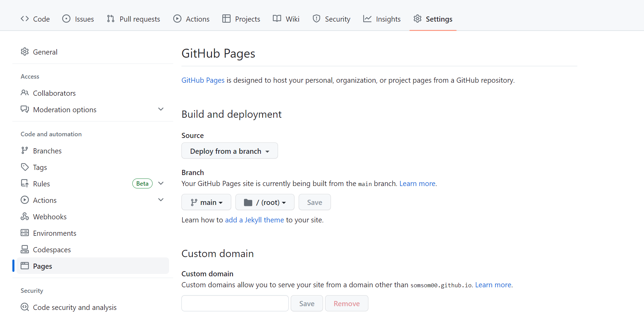This screenshot has width=644, height=312.
Task: Click the General gear icon in sidebar
Action: click(x=25, y=52)
